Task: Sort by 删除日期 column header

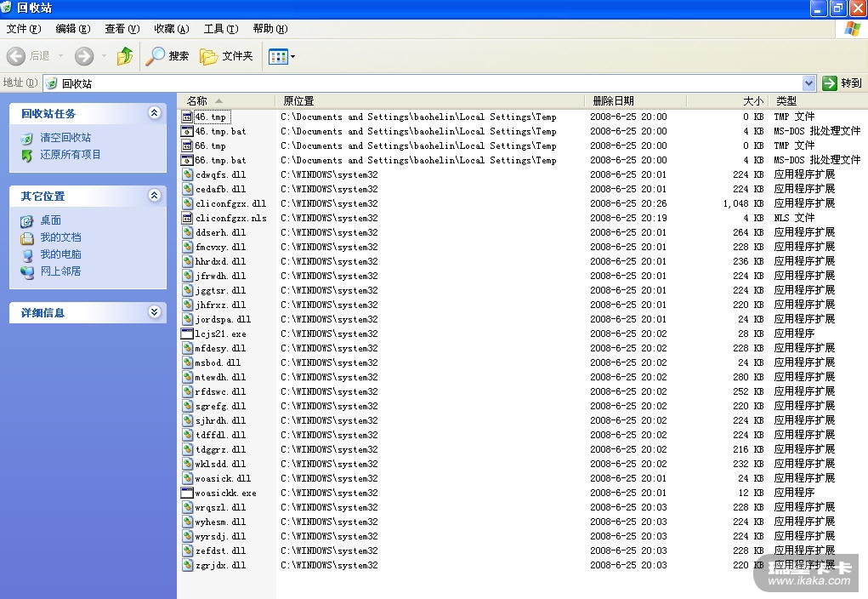Action: [612, 100]
